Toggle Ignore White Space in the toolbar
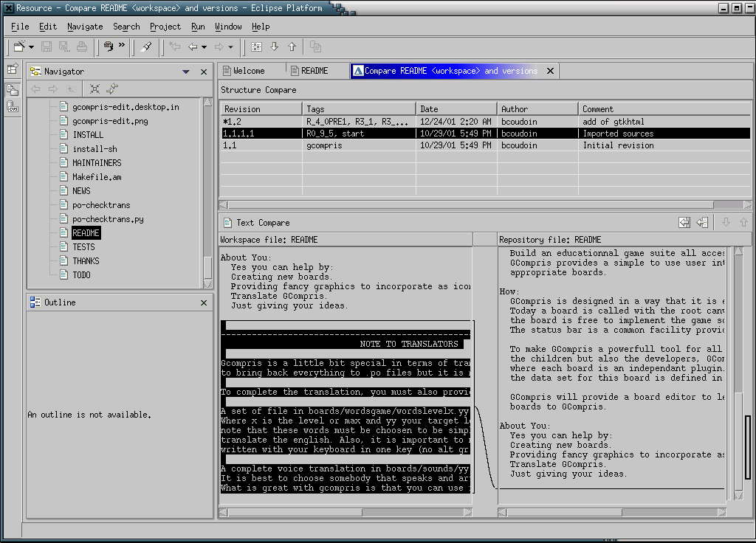The width and height of the screenshot is (756, 543). 256,46
